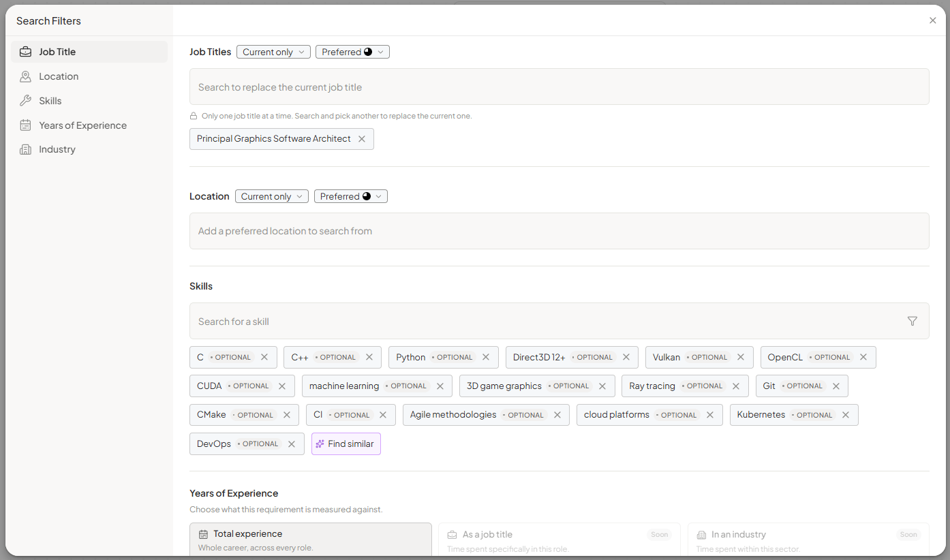Remove the CI skill chip
Image resolution: width=950 pixels, height=560 pixels.
383,415
